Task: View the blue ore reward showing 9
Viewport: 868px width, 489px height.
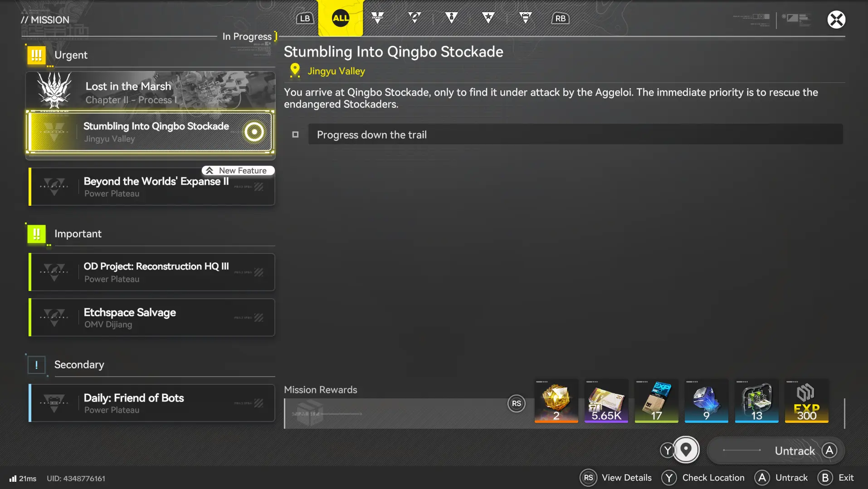Action: click(706, 401)
